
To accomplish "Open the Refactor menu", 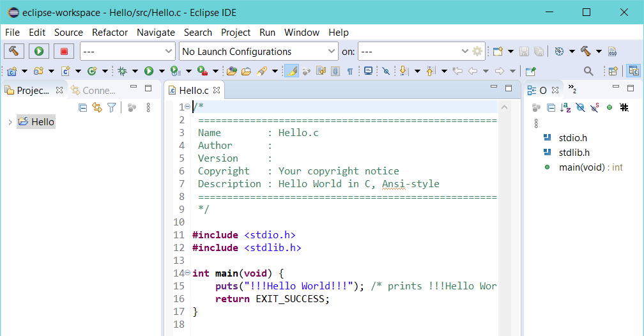I will 110,33.
